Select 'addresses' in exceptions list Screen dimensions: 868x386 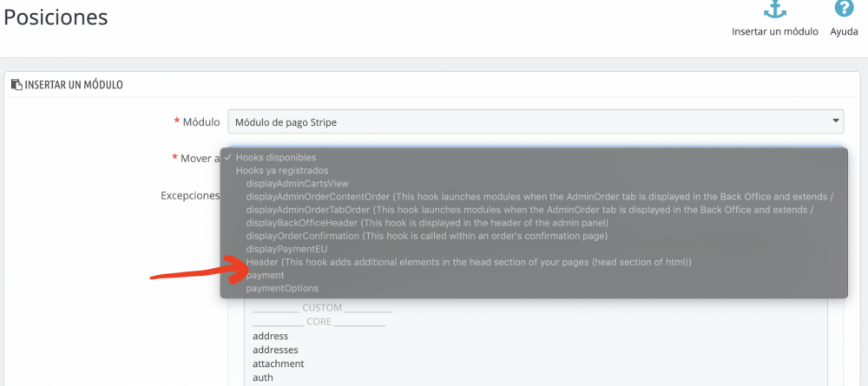click(275, 350)
